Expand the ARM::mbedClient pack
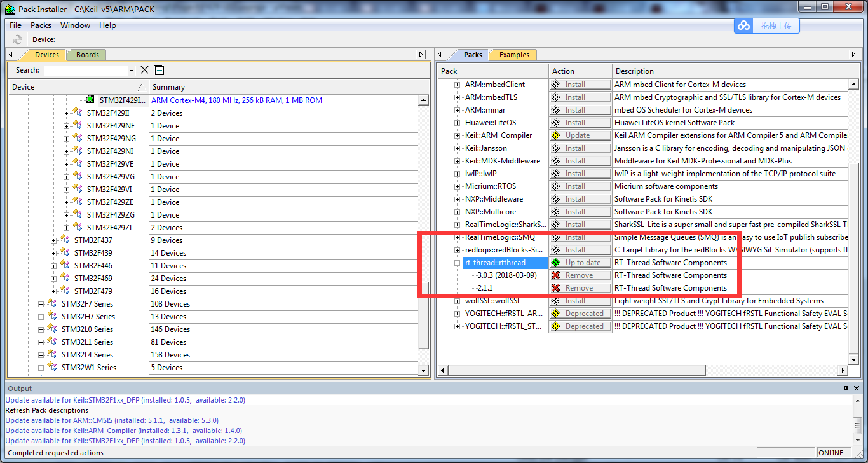Screen dimensions: 868x463 tap(457, 85)
